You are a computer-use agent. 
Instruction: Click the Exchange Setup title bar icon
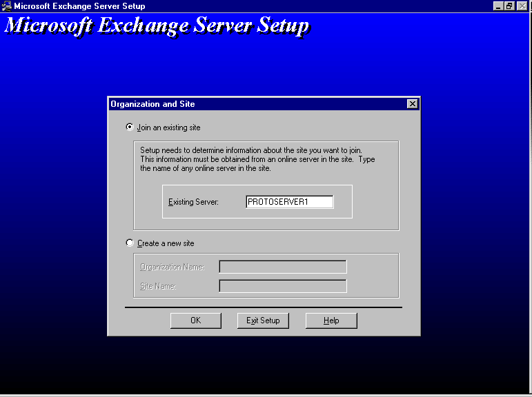[6, 6]
